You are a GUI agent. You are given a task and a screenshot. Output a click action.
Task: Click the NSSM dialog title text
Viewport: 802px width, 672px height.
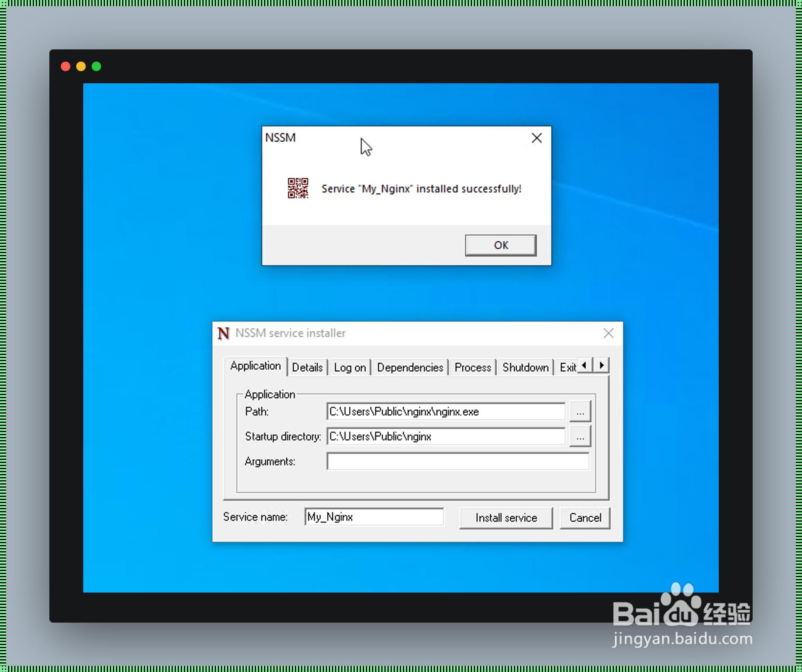280,138
